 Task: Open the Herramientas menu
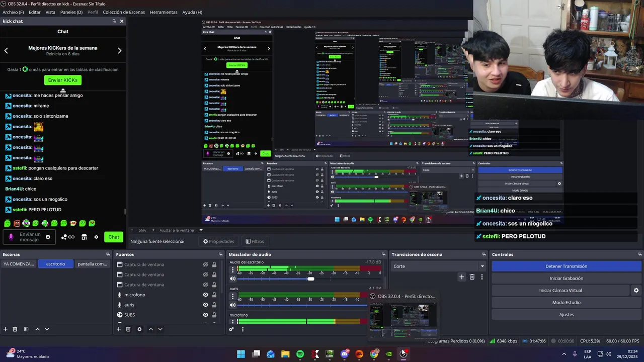tap(164, 12)
